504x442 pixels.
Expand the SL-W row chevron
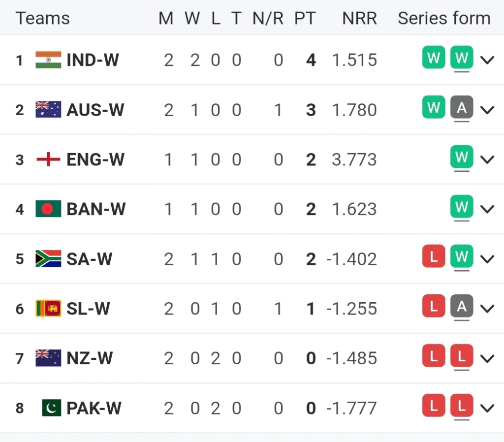click(487, 309)
